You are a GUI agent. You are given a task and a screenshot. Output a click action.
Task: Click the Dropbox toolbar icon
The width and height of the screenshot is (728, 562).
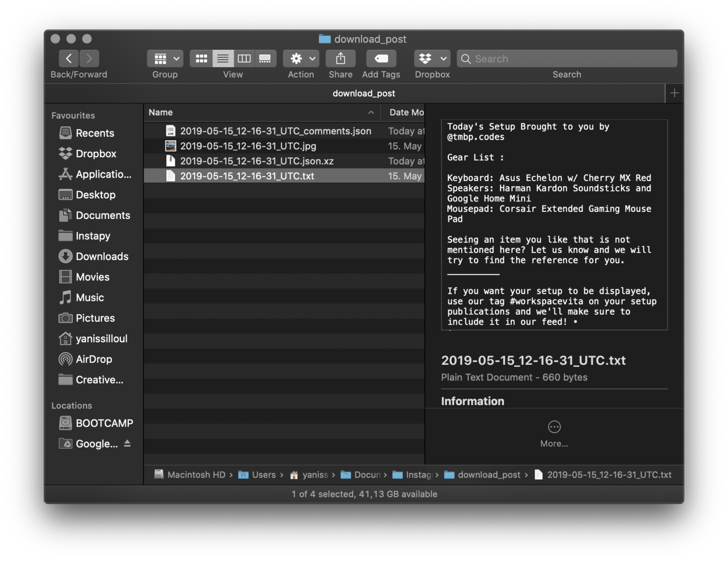[426, 58]
